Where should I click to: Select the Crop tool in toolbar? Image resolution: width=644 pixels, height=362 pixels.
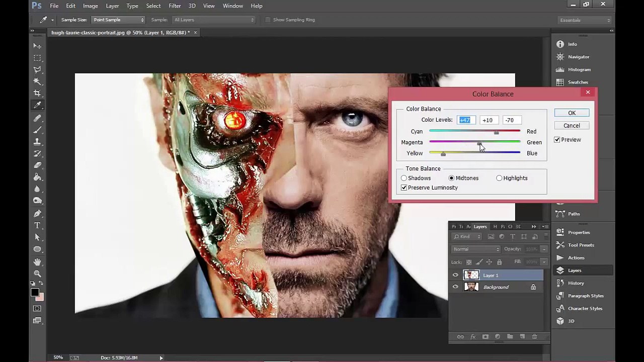pos(37,93)
